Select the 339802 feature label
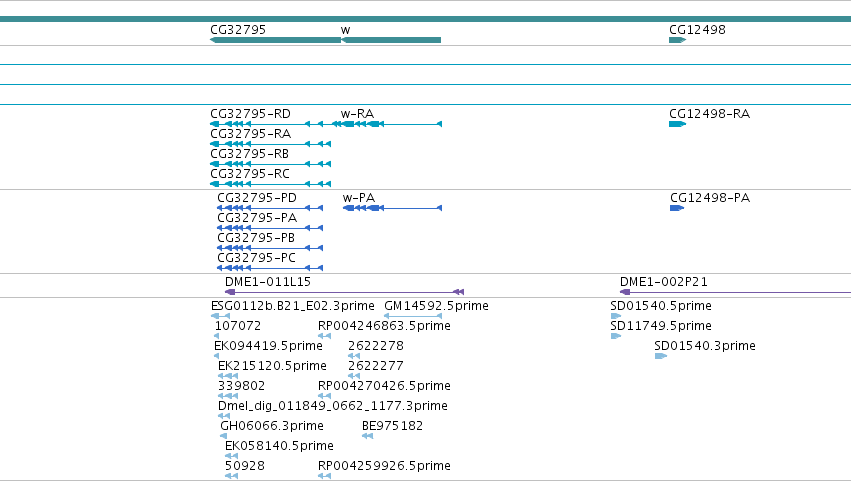This screenshot has width=851, height=481. (x=242, y=387)
